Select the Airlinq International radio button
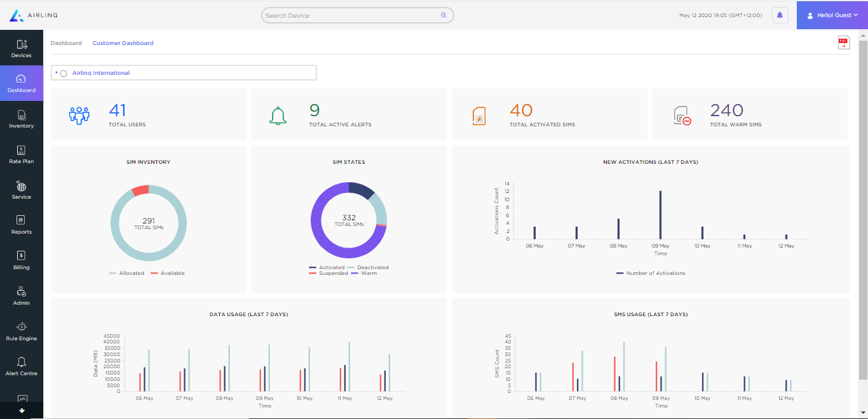This screenshot has width=868, height=419. click(64, 74)
